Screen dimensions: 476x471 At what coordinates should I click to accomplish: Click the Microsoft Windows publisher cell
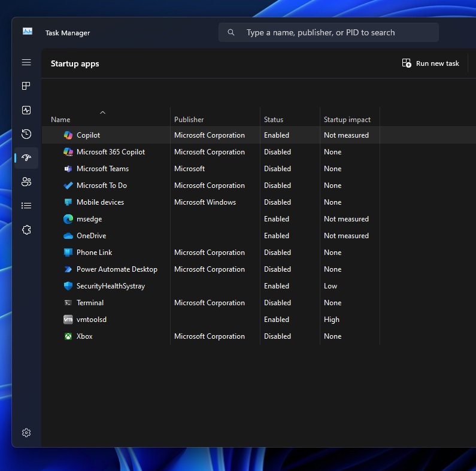tap(205, 202)
